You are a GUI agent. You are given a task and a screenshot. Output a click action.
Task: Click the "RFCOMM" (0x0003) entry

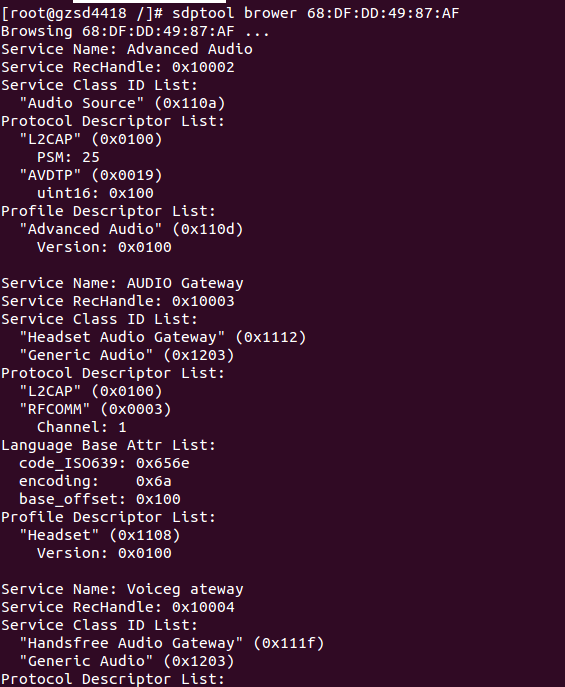point(95,409)
